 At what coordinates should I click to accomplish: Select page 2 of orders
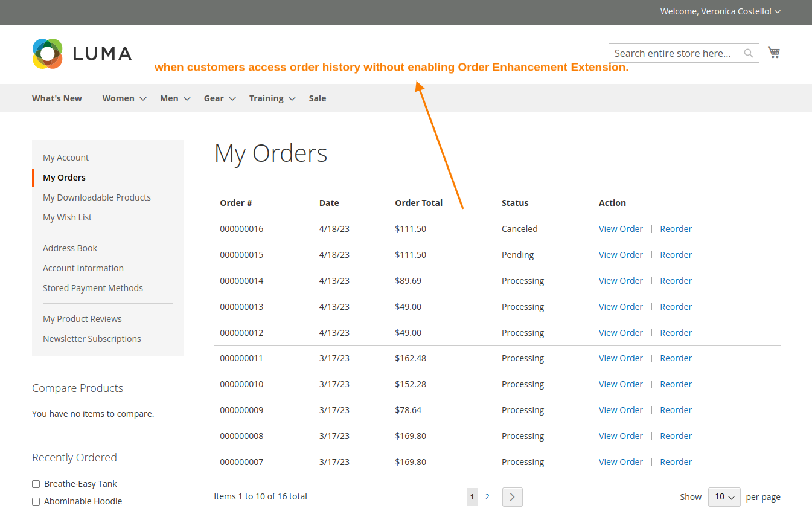[487, 496]
